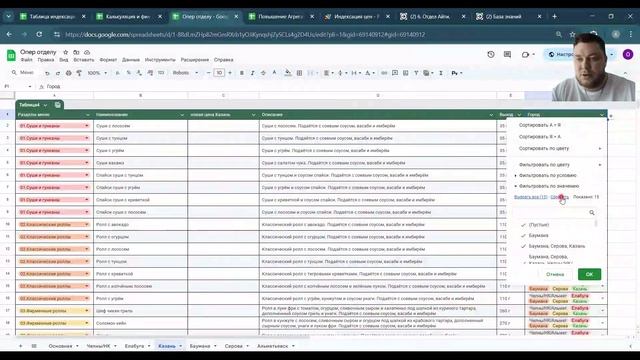The height and width of the screenshot is (360, 640).
Task: Open the Данные menu
Action: (131, 60)
